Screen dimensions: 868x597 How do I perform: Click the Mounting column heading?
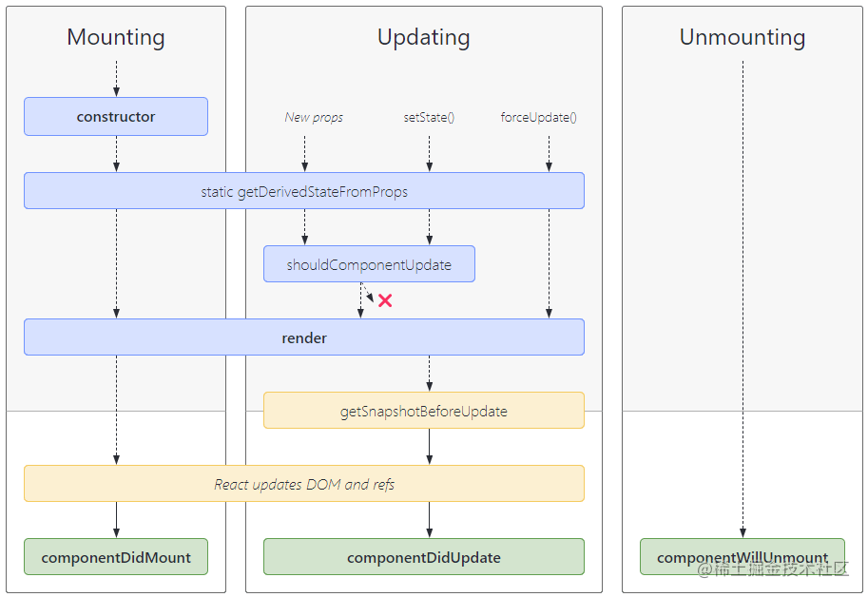(116, 38)
